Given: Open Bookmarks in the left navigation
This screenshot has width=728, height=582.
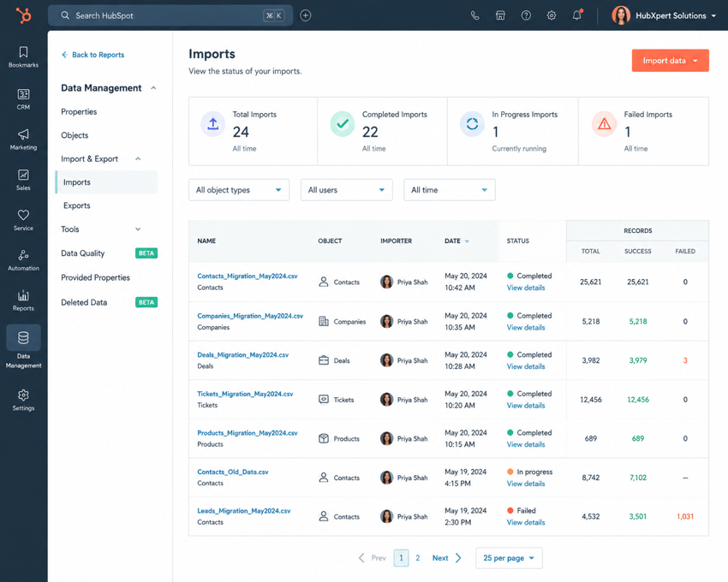Looking at the screenshot, I should [23, 57].
